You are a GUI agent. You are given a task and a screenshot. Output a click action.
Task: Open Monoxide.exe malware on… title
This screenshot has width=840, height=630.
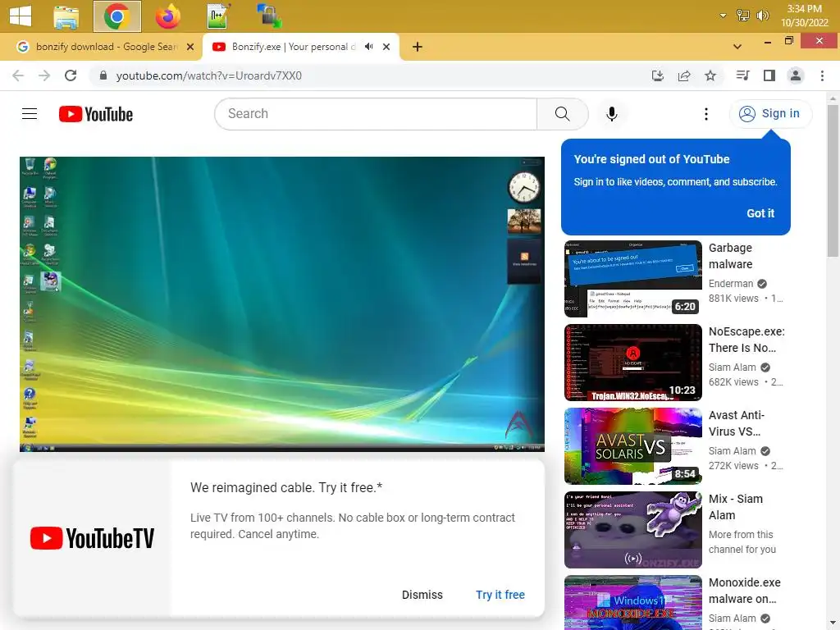click(x=745, y=591)
